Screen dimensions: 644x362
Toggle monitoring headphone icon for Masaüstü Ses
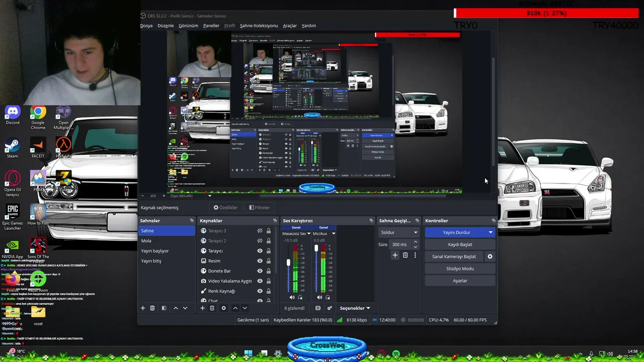[x=300, y=298]
